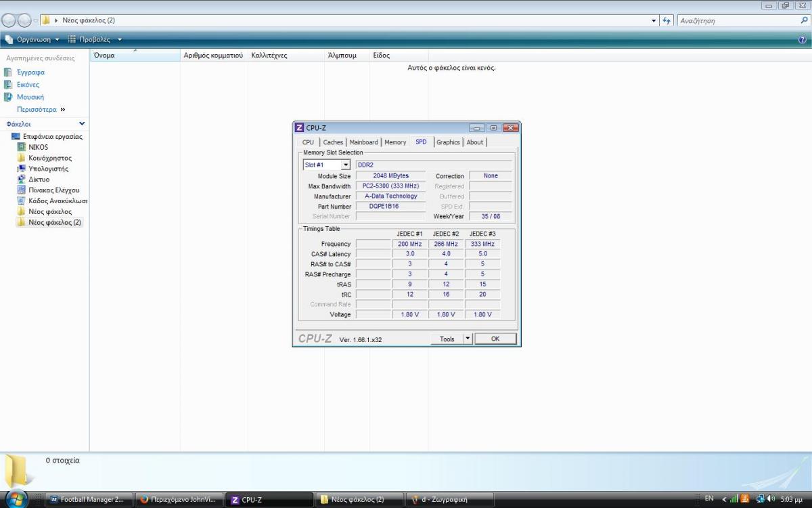Click the forward navigation arrow in Explorer
Viewport: 812px width, 508px height.
click(x=25, y=20)
